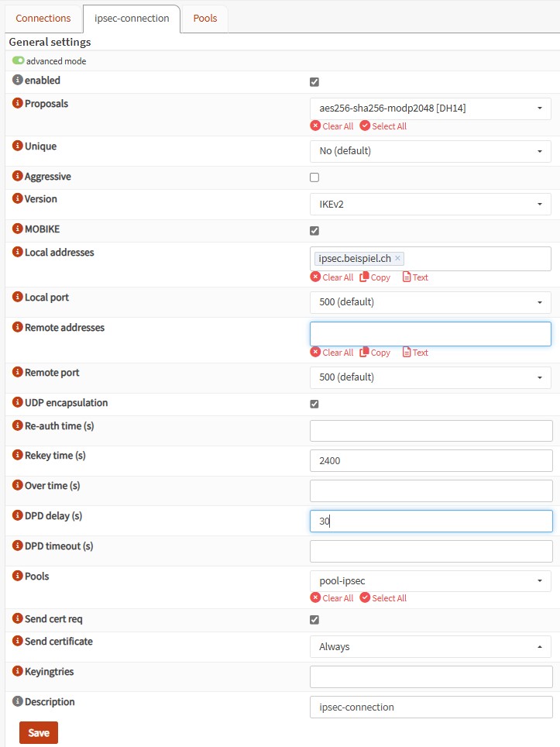Switch to the Connections tab
The image size is (560, 747).
43,18
